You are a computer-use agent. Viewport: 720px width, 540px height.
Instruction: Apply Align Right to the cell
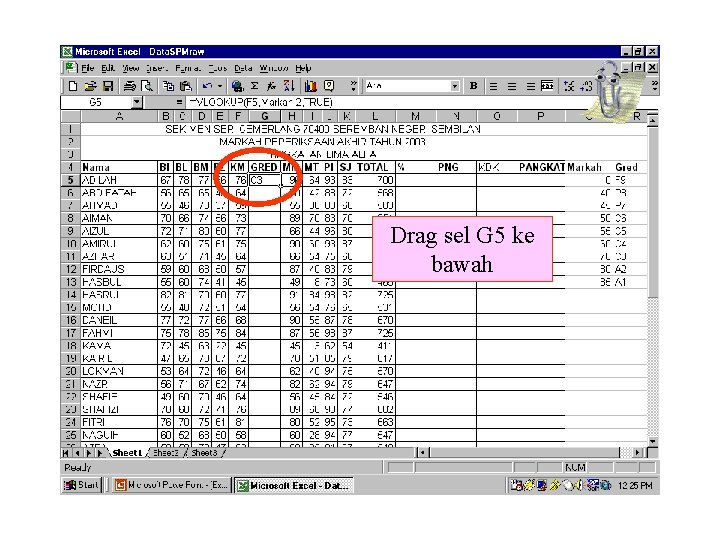point(530,86)
